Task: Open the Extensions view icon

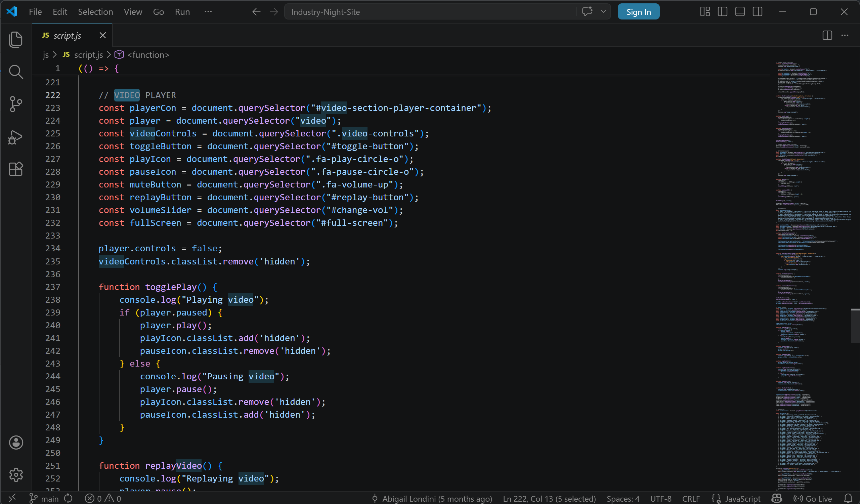Action: pyautogui.click(x=16, y=169)
